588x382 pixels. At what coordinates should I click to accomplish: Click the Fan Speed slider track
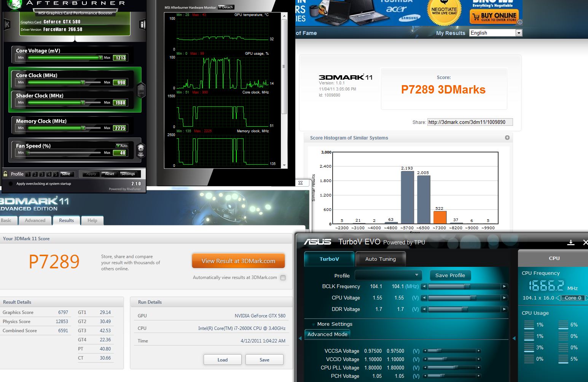[64, 153]
